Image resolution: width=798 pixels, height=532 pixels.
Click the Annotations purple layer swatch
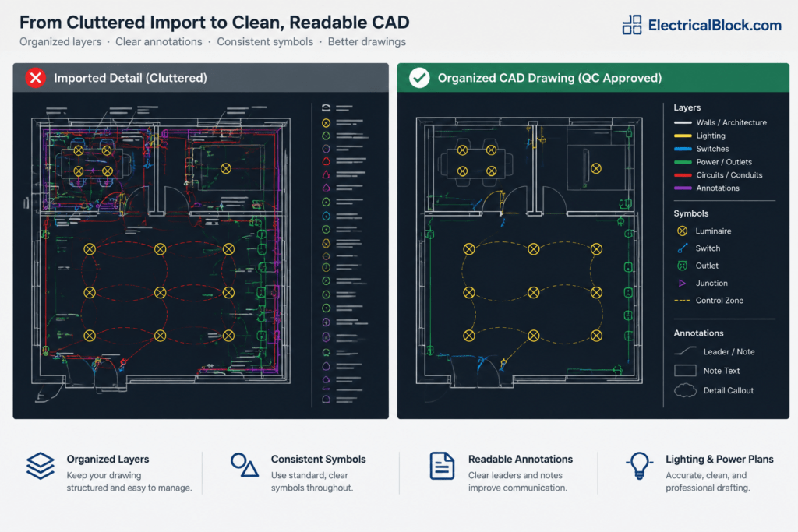683,188
